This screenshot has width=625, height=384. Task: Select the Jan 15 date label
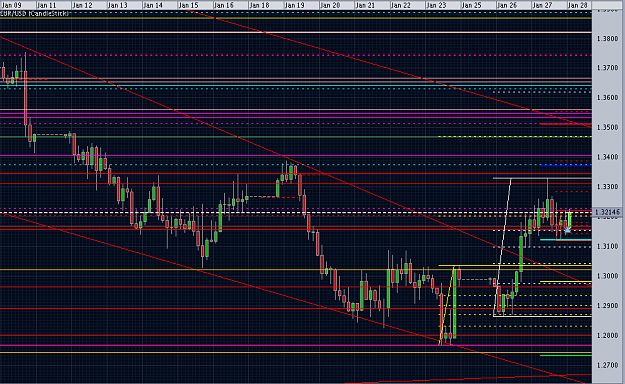pos(188,5)
